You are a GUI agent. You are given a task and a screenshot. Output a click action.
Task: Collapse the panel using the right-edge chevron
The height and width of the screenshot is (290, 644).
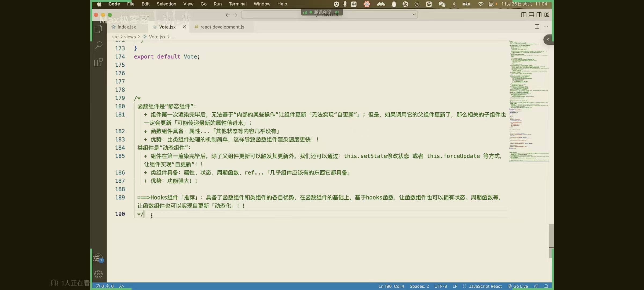click(548, 39)
